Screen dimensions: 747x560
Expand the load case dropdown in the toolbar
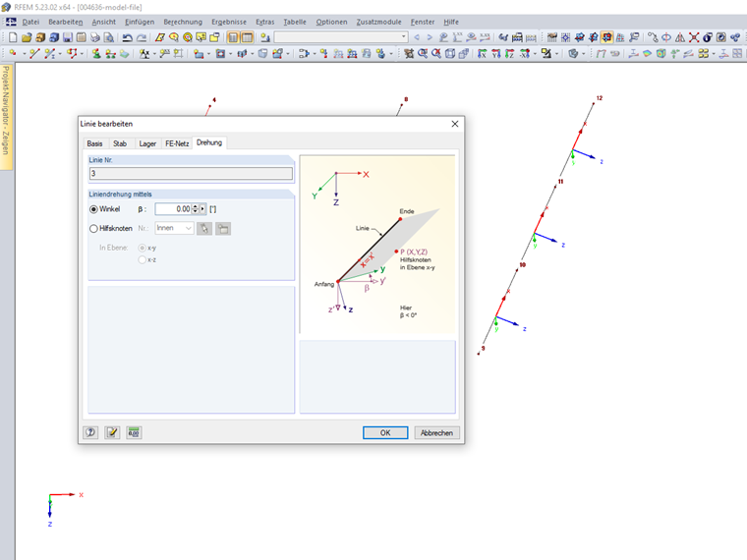pos(404,37)
